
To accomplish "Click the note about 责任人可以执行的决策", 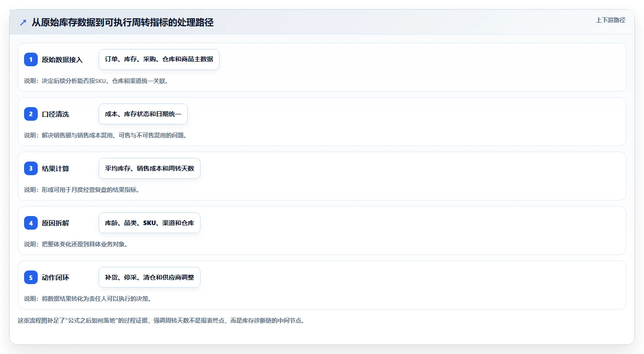I will [88, 299].
